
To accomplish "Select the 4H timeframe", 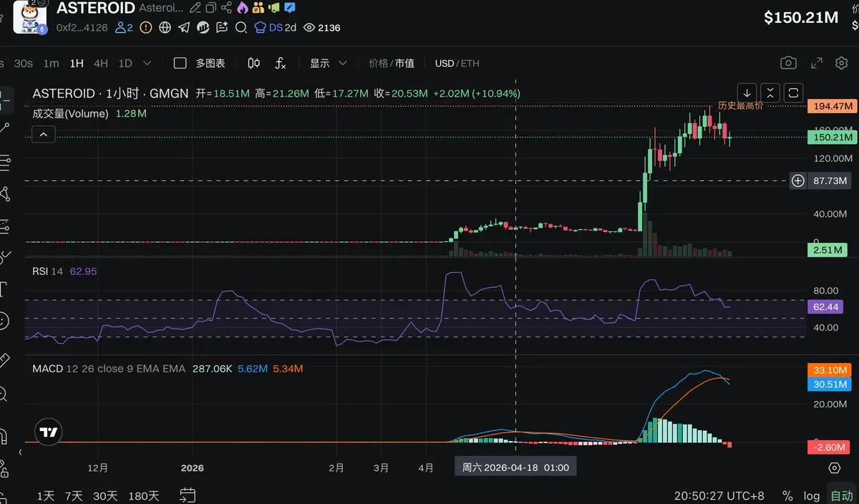I will click(101, 63).
